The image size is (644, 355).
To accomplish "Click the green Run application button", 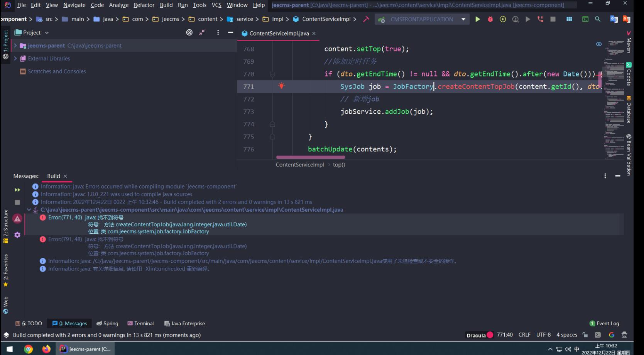I will click(x=477, y=19).
